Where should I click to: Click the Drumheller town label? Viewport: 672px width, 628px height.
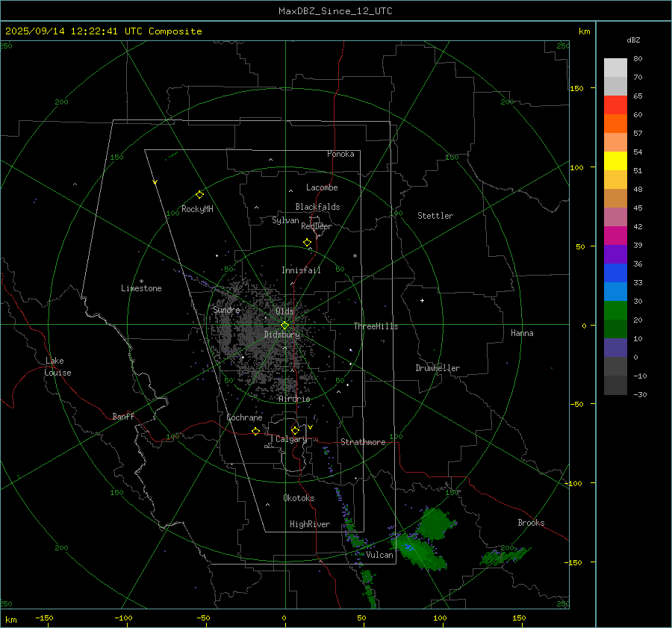pyautogui.click(x=438, y=368)
